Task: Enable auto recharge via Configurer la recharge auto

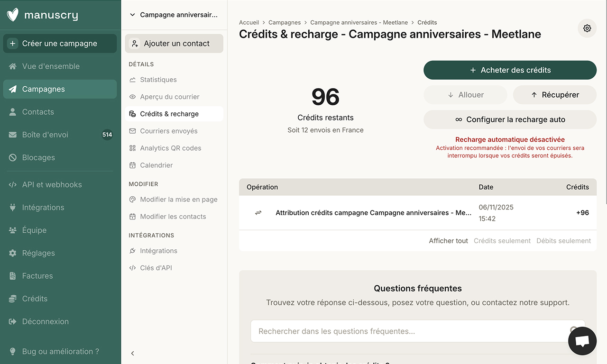Action: pos(510,119)
